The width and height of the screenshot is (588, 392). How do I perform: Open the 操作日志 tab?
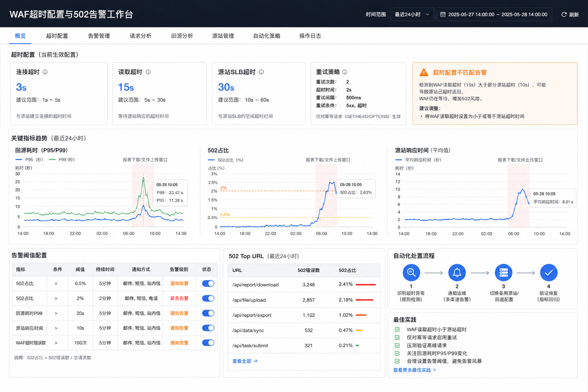(x=310, y=36)
